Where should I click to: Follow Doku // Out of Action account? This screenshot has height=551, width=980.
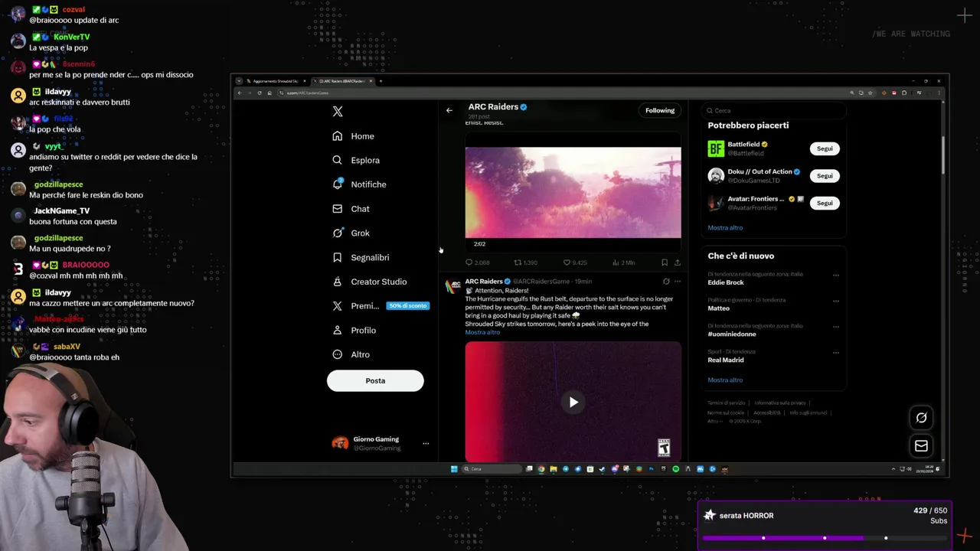click(x=825, y=176)
